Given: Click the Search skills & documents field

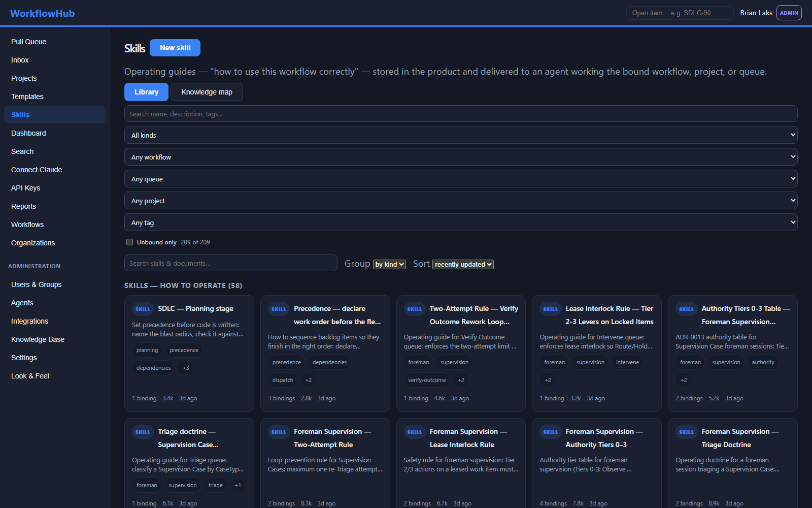Looking at the screenshot, I should coord(231,263).
